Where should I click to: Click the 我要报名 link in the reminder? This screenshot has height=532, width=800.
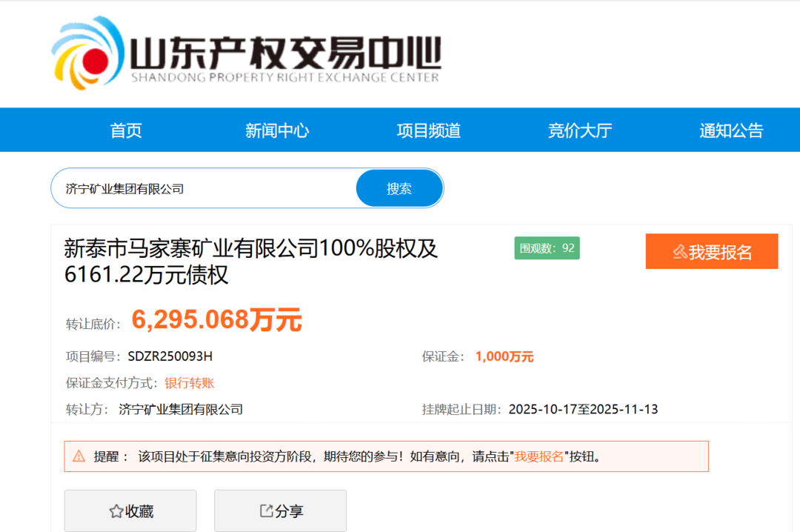click(x=539, y=456)
